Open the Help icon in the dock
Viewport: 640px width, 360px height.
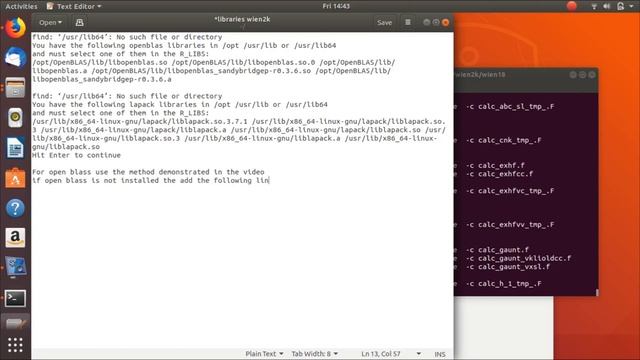pyautogui.click(x=15, y=208)
